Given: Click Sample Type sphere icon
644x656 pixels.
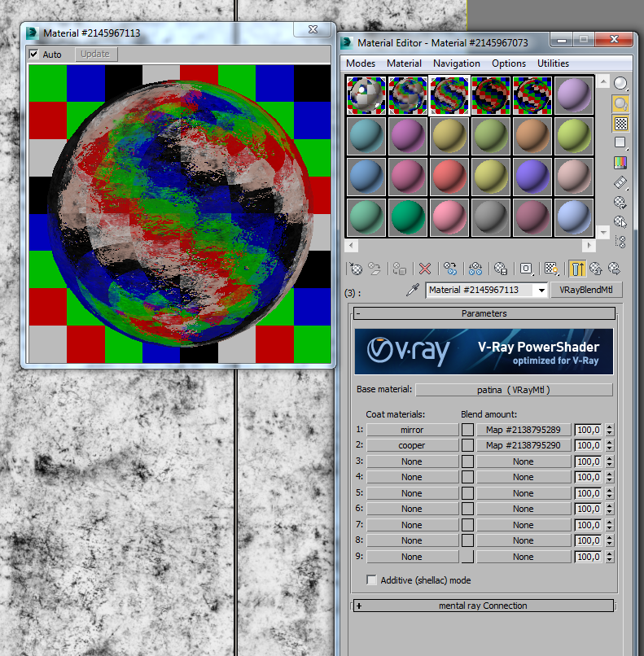Looking at the screenshot, I should tap(620, 83).
